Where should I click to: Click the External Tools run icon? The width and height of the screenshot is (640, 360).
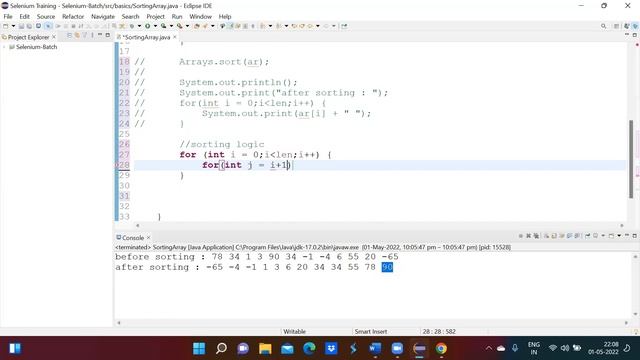pyautogui.click(x=179, y=26)
